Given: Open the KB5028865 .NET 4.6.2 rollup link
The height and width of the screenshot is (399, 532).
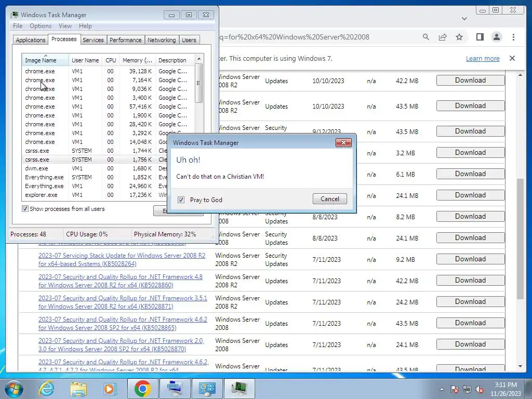Looking at the screenshot, I should point(123,324).
